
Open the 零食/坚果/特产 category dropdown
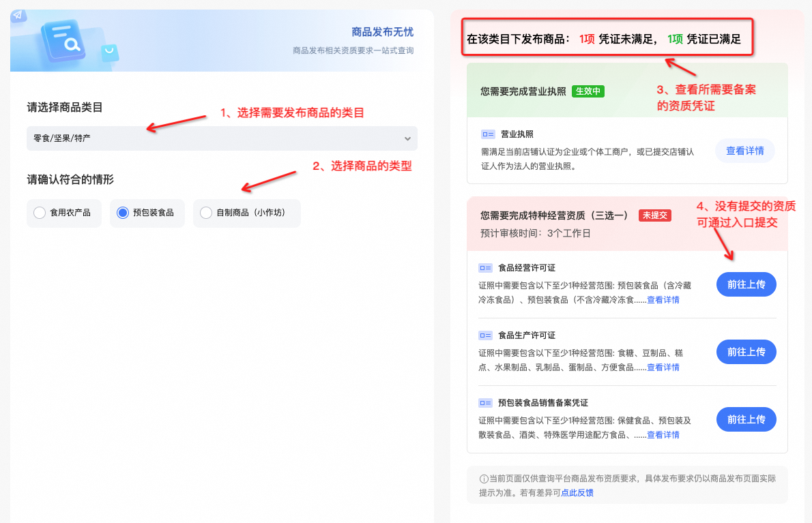pos(222,138)
